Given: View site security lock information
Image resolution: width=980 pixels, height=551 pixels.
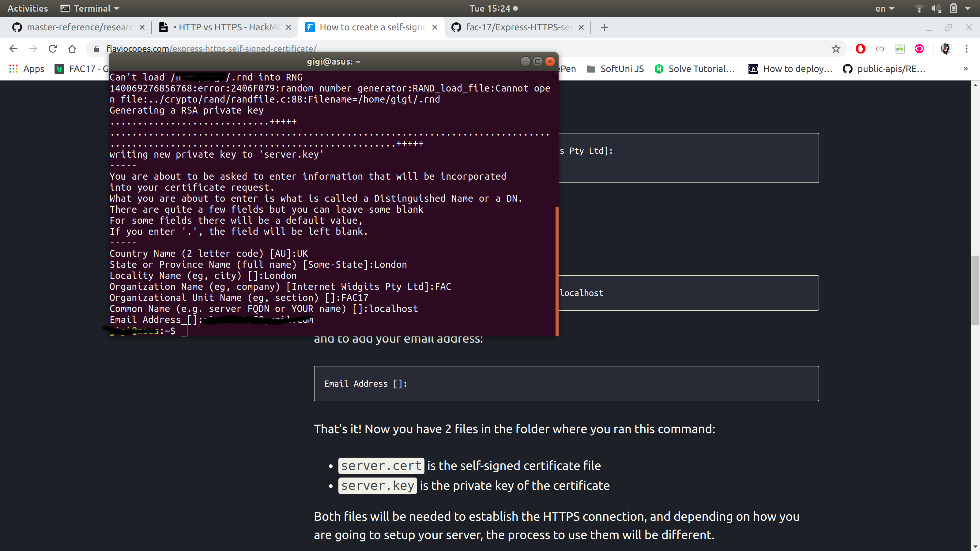Looking at the screenshot, I should point(97,49).
